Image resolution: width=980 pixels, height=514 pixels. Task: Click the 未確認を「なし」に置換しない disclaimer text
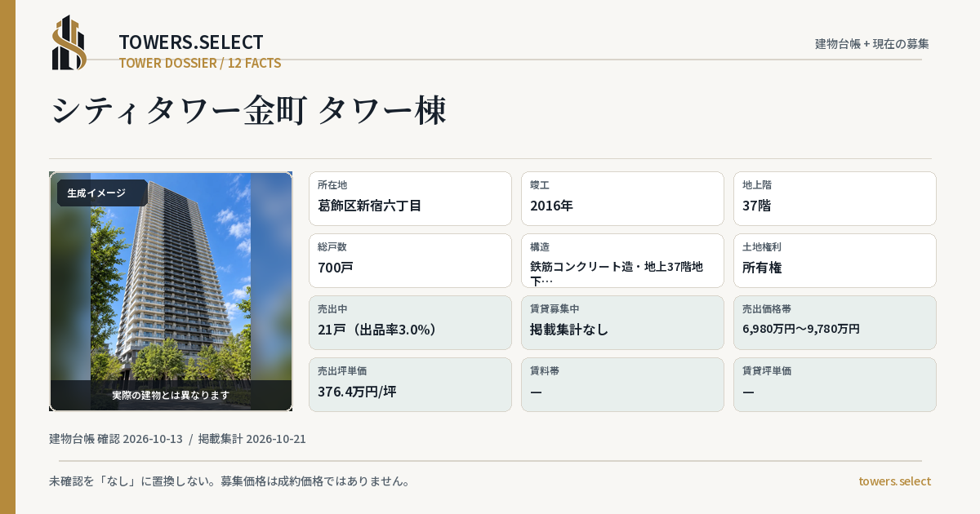[229, 481]
